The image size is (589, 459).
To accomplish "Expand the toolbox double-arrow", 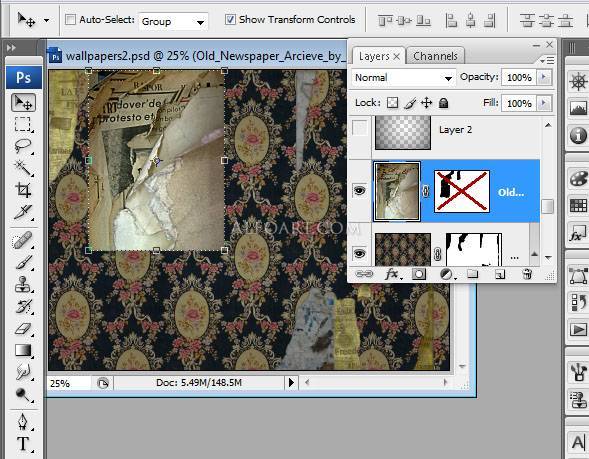I will tap(11, 48).
